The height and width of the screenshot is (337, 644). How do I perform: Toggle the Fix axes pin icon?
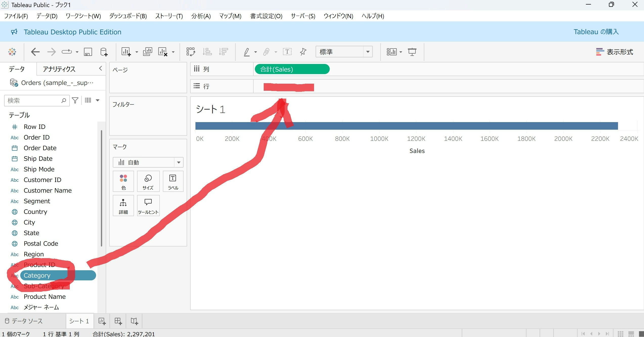(303, 52)
